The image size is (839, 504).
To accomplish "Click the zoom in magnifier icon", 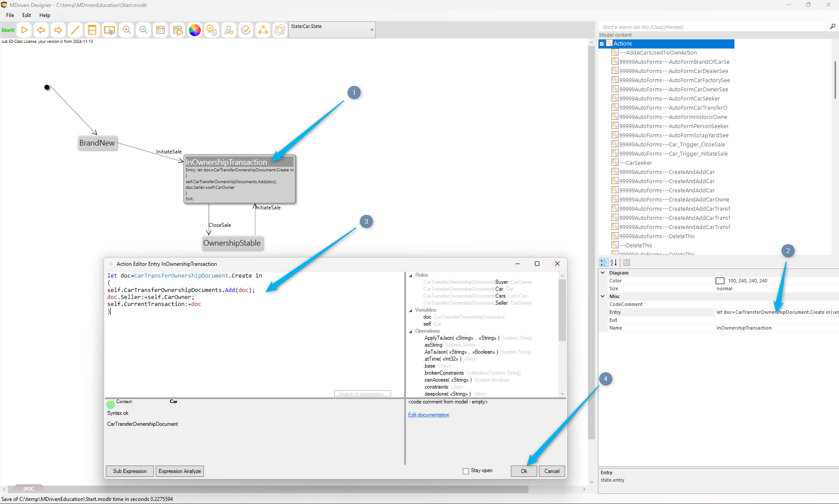I will click(127, 30).
